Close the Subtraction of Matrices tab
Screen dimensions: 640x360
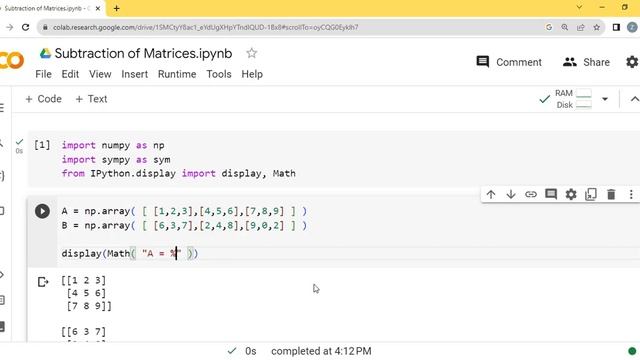click(98, 8)
